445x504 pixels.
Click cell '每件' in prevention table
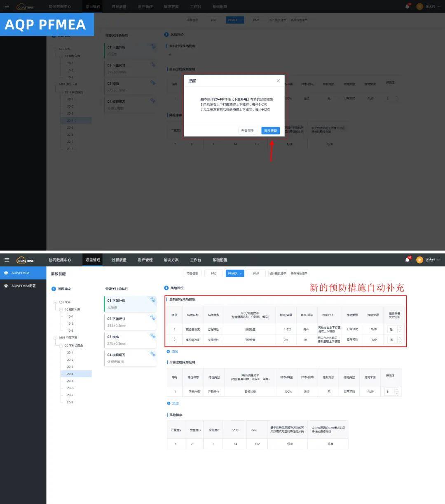pyautogui.click(x=306, y=329)
